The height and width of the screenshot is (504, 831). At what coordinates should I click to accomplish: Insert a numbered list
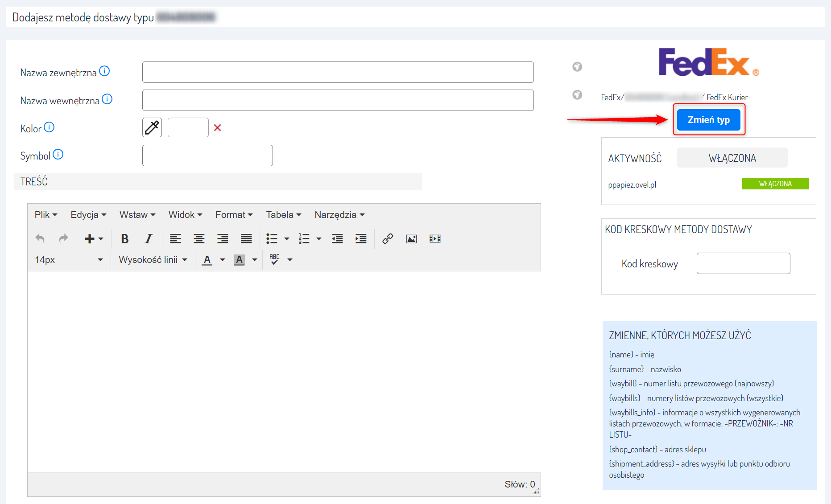304,239
